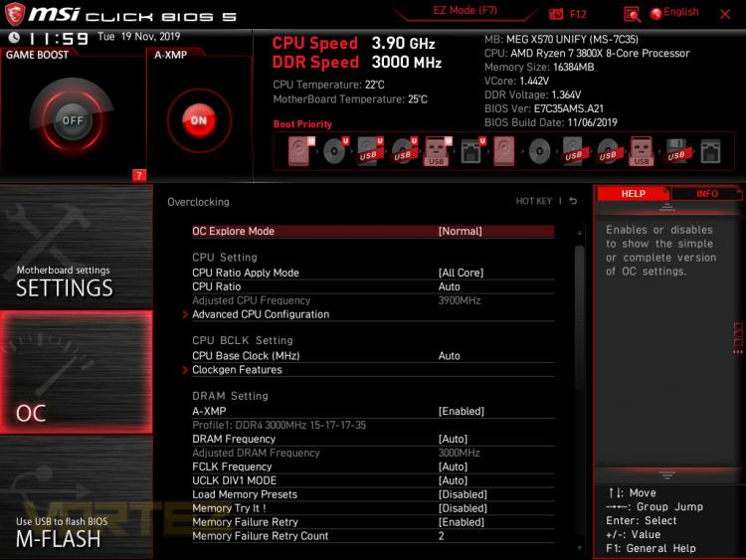This screenshot has height=560, width=746.
Task: Toggle the GAME BOOST knob currently OFF
Action: pos(73,120)
